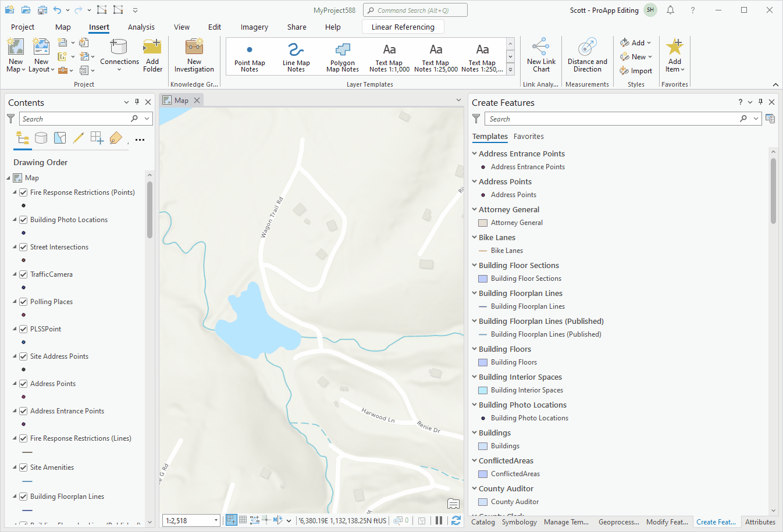The width and height of the screenshot is (783, 532).
Task: Toggle visibility of Street Intersections layer
Action: [23, 247]
